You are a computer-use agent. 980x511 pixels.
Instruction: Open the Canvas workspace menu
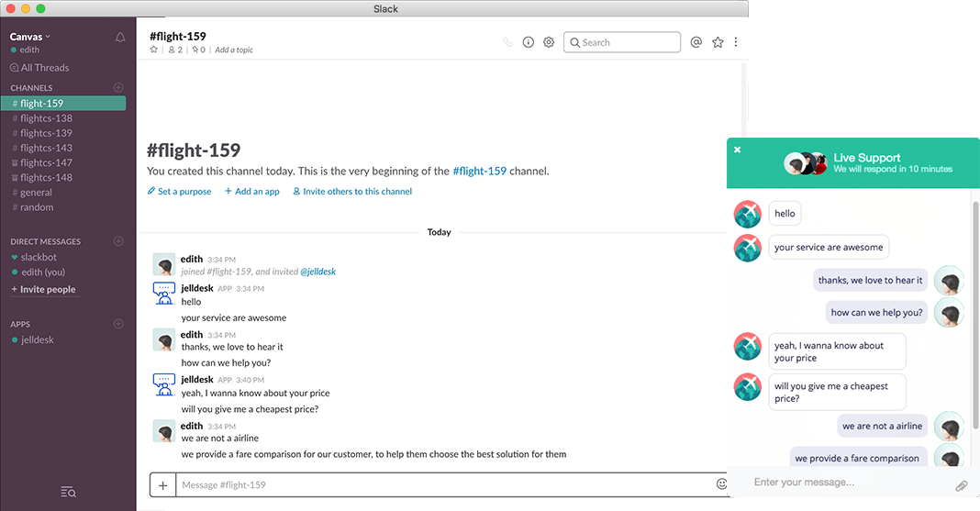coord(30,37)
